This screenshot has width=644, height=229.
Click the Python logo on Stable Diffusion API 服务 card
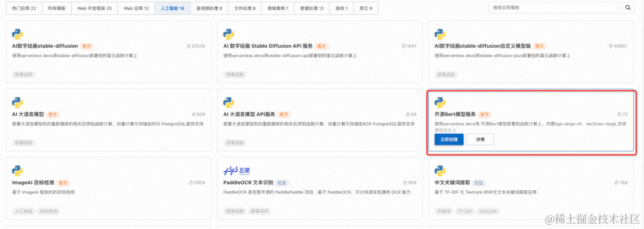[228, 34]
